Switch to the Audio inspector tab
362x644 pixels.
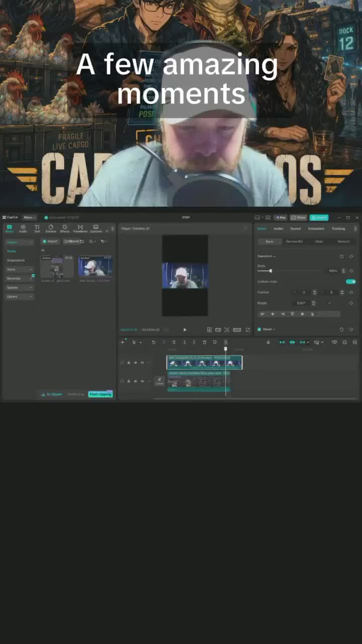point(278,228)
